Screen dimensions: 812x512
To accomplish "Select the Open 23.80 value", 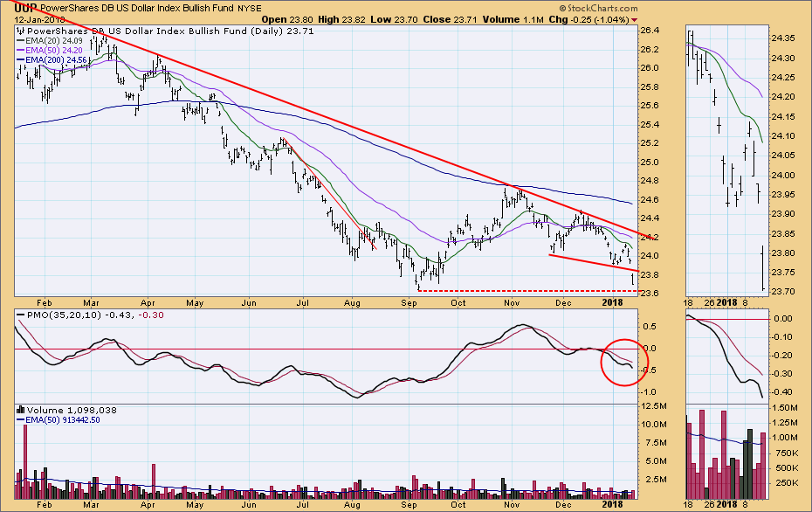I will pos(287,20).
